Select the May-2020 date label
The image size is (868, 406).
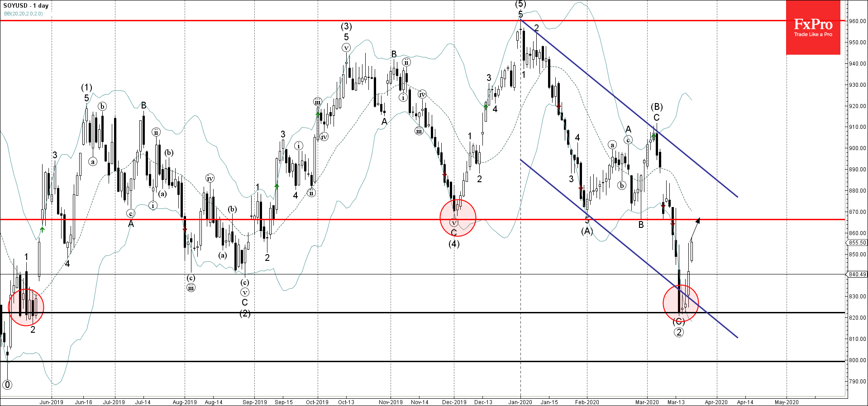(786, 402)
